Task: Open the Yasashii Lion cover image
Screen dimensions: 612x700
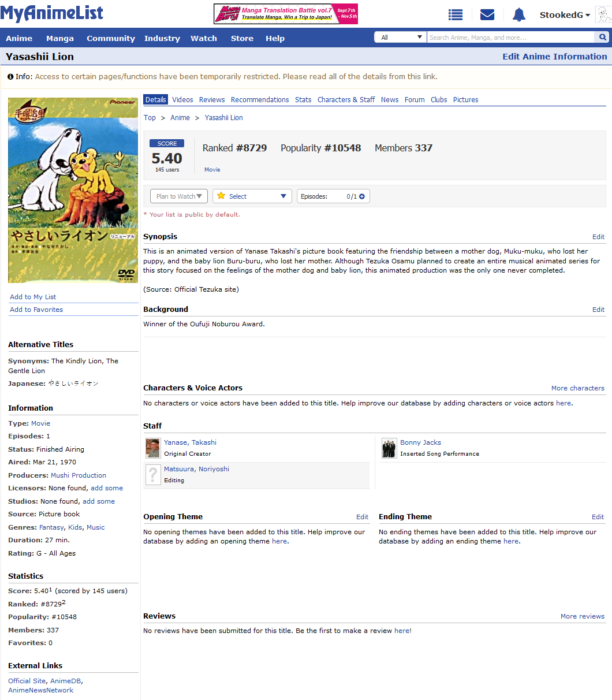Action: pyautogui.click(x=73, y=190)
